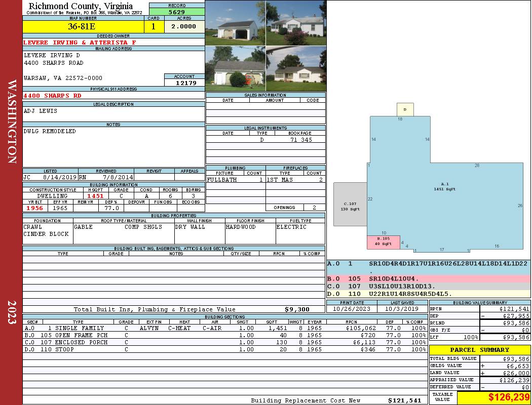Click the card number 1 field

(154, 27)
